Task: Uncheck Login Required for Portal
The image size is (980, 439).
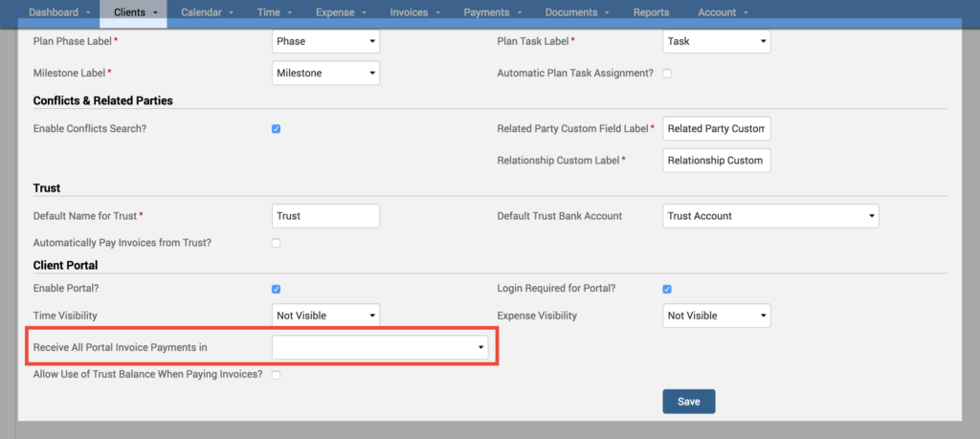Action: tap(667, 289)
